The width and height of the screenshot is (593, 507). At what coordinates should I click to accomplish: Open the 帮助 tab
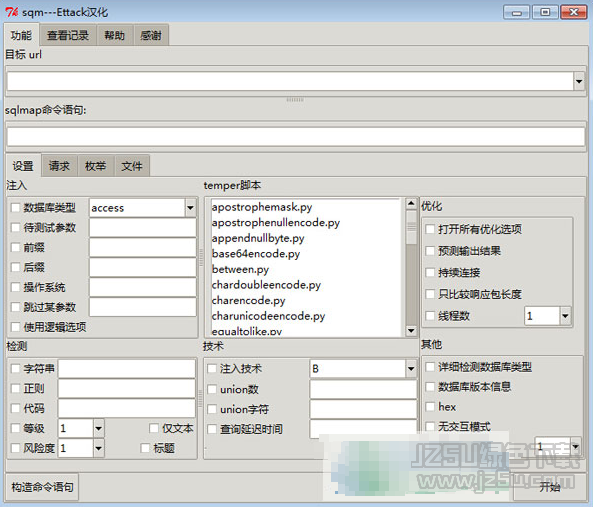(x=115, y=36)
